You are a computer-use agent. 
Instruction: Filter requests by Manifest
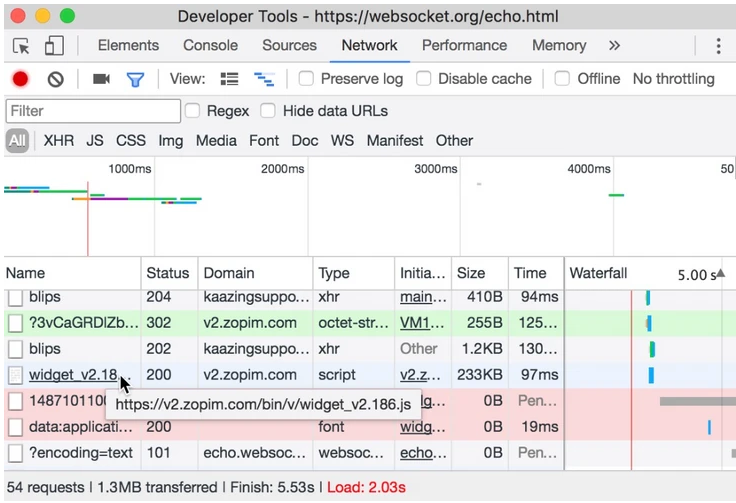(x=395, y=141)
